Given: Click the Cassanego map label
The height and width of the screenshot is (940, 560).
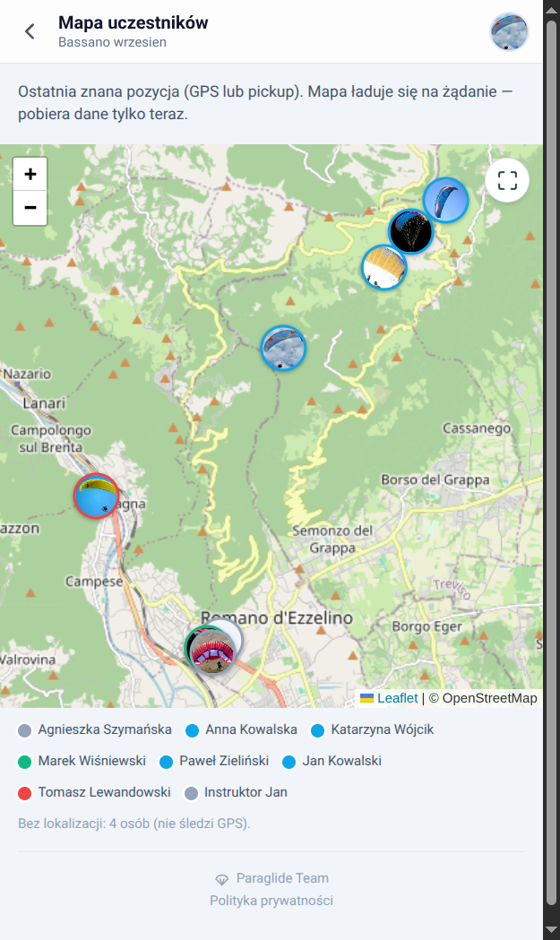Looking at the screenshot, I should tap(477, 428).
